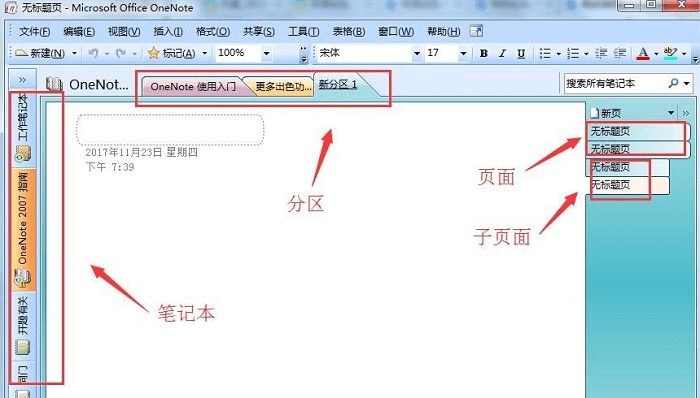Click the Undo icon

pos(93,54)
